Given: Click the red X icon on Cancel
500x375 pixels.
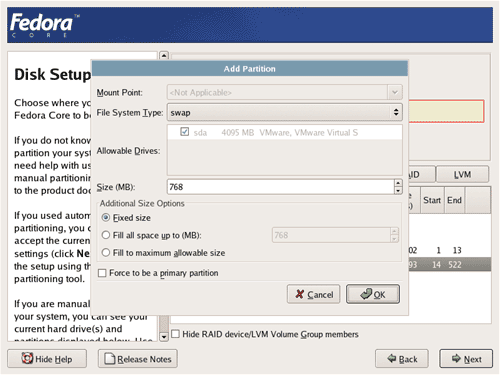Looking at the screenshot, I should tap(300, 294).
